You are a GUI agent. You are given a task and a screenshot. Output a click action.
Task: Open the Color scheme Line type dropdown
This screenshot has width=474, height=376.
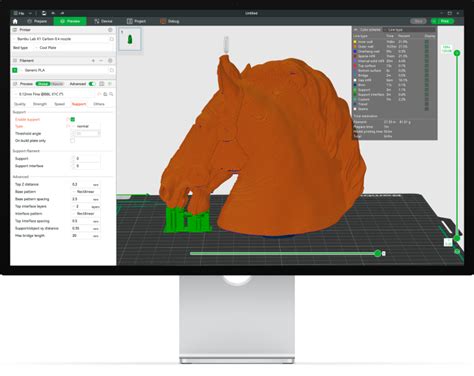point(409,30)
